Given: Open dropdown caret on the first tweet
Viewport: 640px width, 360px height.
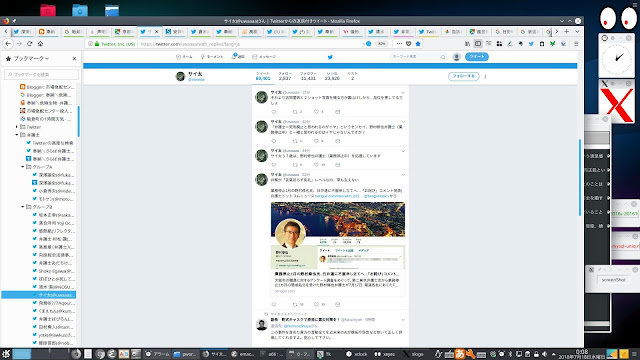Looking at the screenshot, I should pyautogui.click(x=403, y=93).
